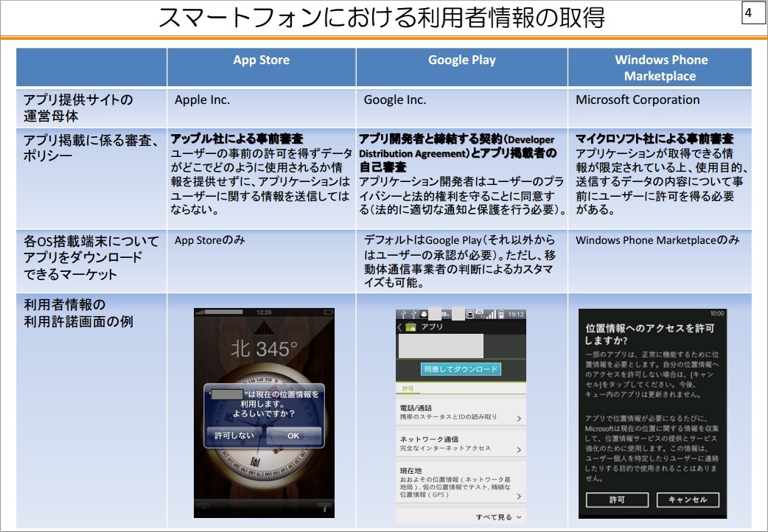Viewport: 768px width, 532px height.
Task: Click the 19:12 clock on Android
Action: pyautogui.click(x=515, y=315)
